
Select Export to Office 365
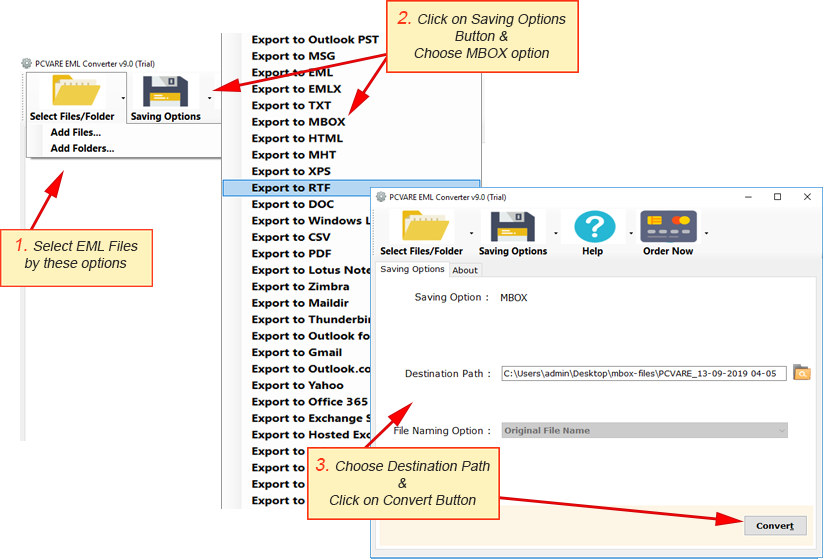[310, 402]
